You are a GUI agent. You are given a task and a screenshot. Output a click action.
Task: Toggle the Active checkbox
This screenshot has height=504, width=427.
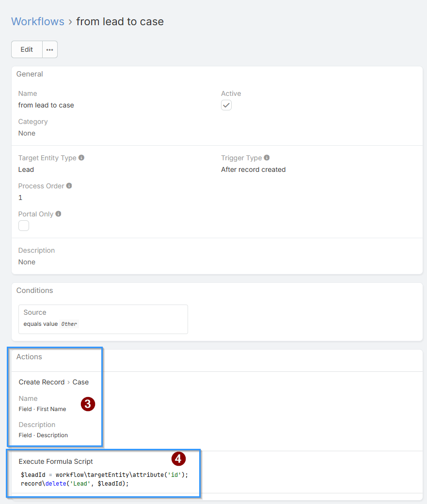tap(226, 105)
